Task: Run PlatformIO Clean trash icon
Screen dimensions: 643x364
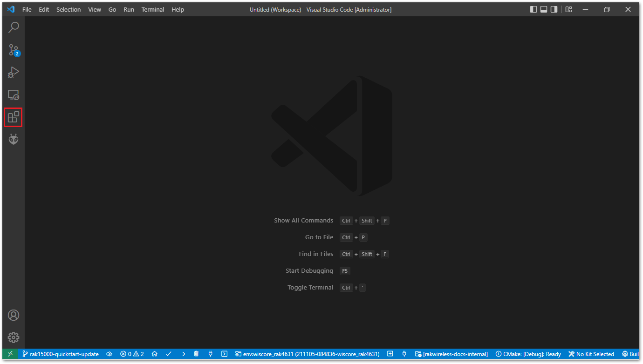Action: point(196,354)
